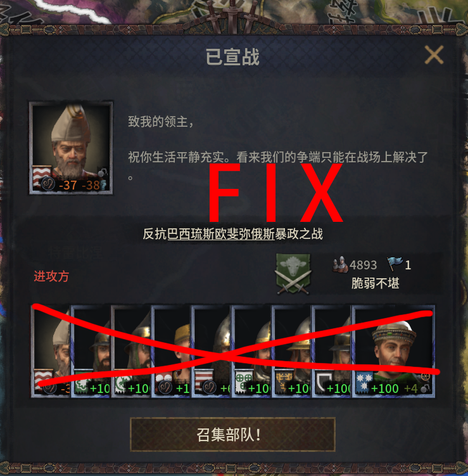
Task: Click the blue star-pattern coat of arms
Action: [364, 382]
